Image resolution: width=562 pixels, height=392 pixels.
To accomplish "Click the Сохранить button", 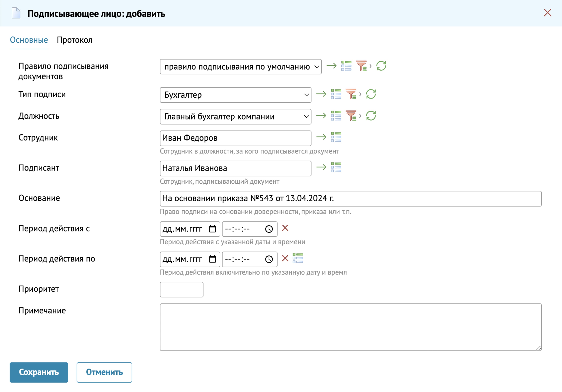I will (39, 372).
